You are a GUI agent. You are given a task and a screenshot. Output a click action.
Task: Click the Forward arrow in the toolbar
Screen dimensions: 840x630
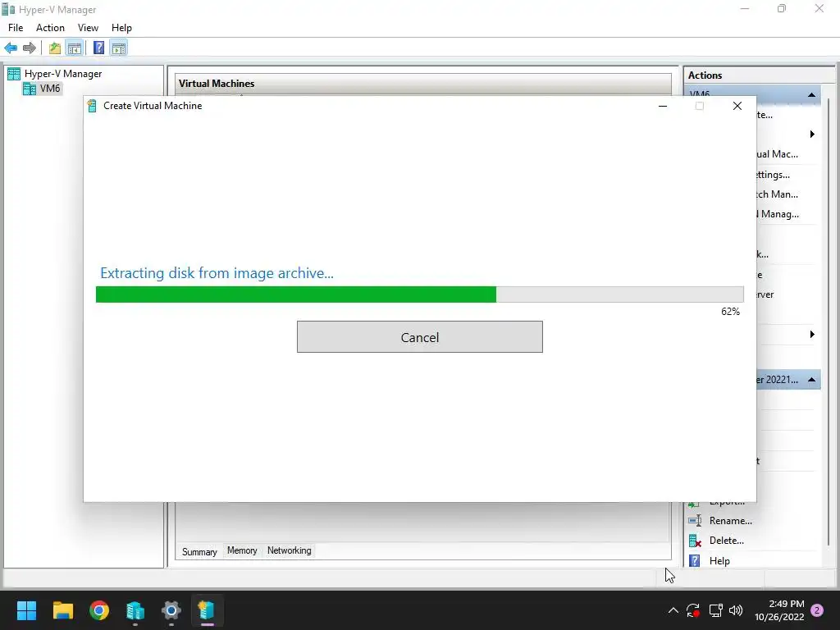click(30, 48)
